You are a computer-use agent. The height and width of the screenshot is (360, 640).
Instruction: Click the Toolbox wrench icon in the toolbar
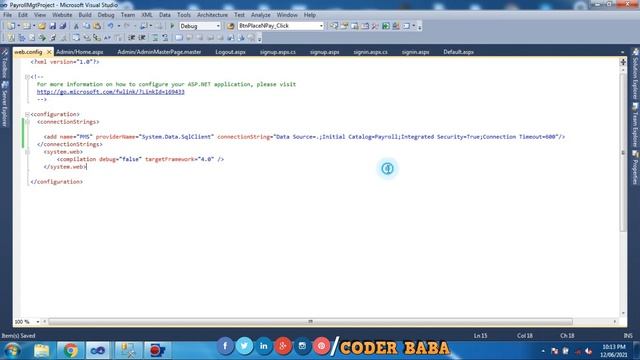[375, 26]
